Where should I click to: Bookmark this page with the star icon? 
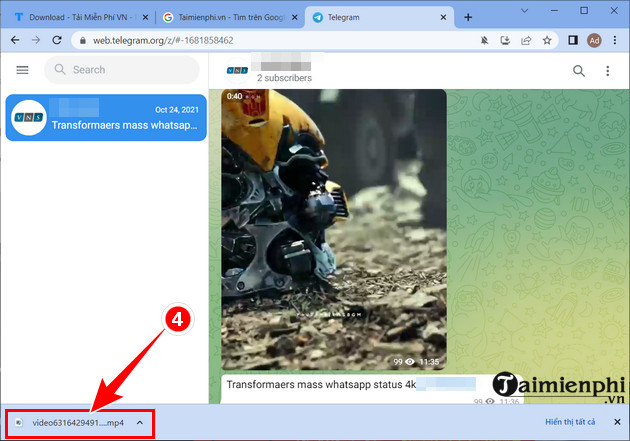[547, 40]
